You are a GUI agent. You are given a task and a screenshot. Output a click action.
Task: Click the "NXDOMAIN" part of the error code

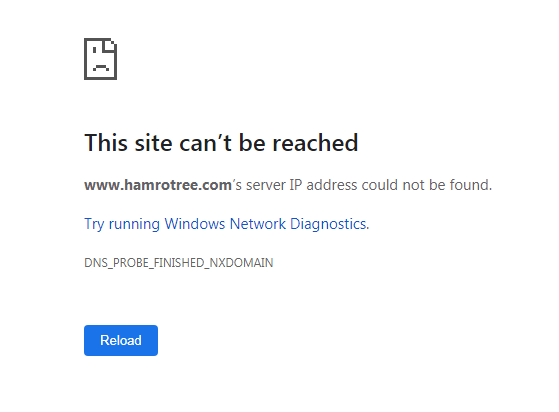[x=241, y=263]
